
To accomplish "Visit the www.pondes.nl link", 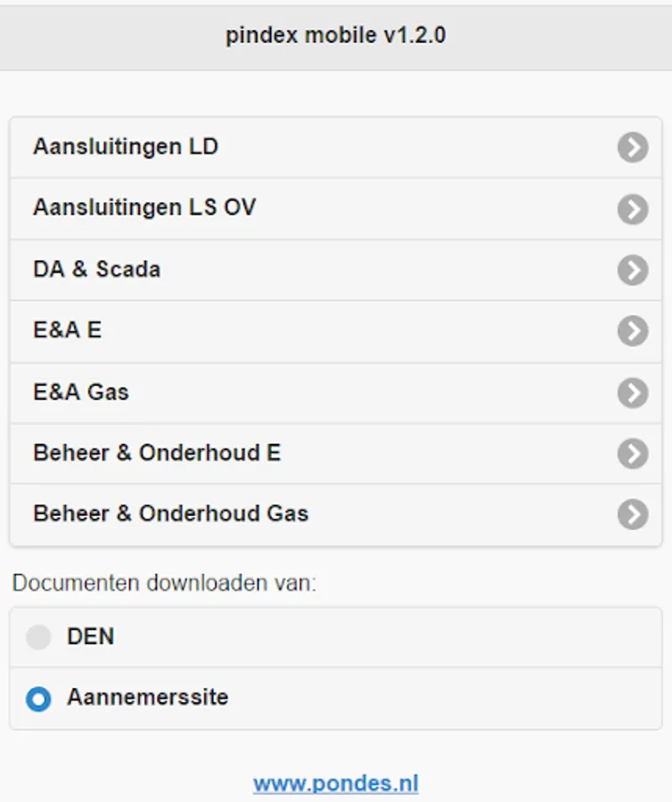I will pyautogui.click(x=336, y=783).
